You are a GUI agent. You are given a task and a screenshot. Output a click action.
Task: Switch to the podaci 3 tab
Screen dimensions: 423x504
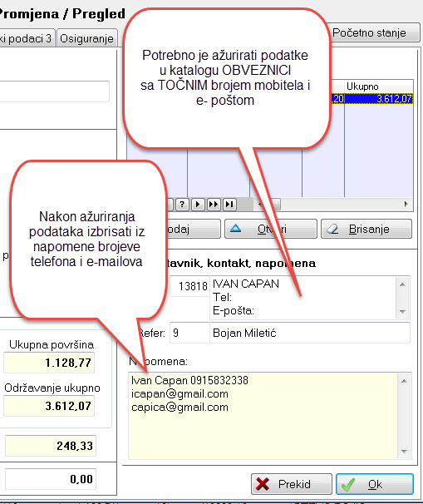27,38
